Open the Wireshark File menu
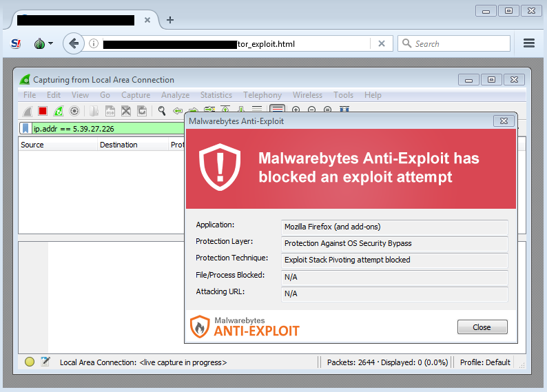Screen dimensions: 547x392 [x=30, y=95]
